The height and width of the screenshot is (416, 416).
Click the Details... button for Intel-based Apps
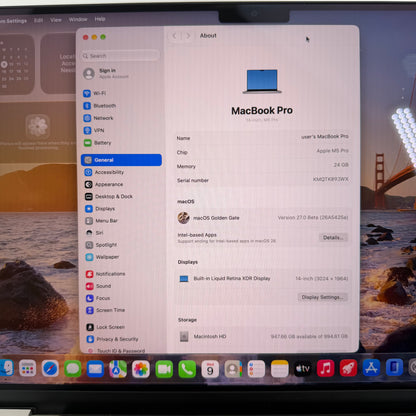tap(333, 238)
